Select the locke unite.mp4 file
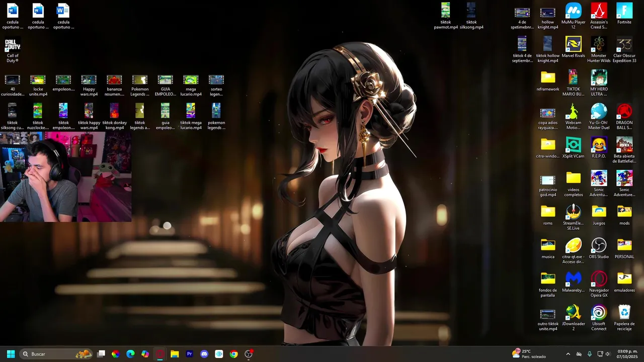The image size is (644, 362). click(x=38, y=85)
